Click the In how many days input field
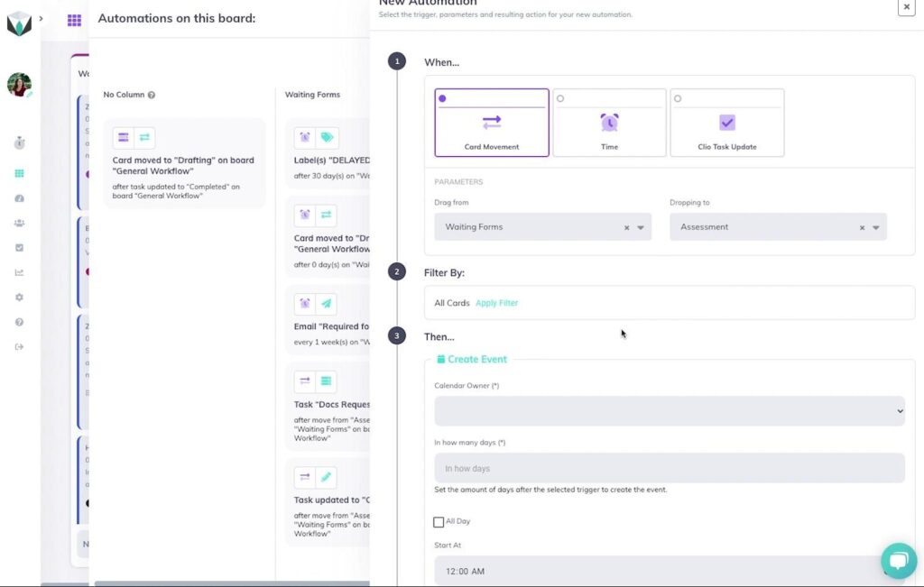This screenshot has height=587, width=924. [x=668, y=467]
